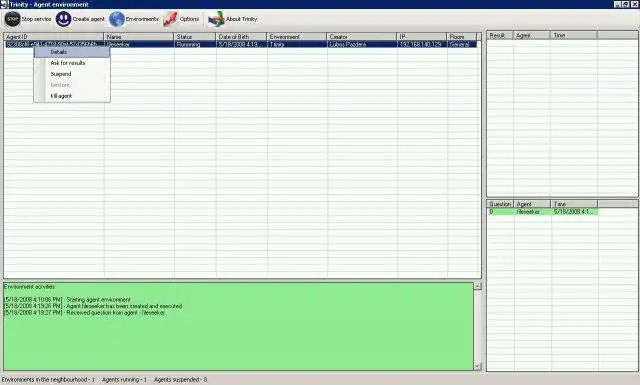Click the Agent header in results panel

click(532, 35)
